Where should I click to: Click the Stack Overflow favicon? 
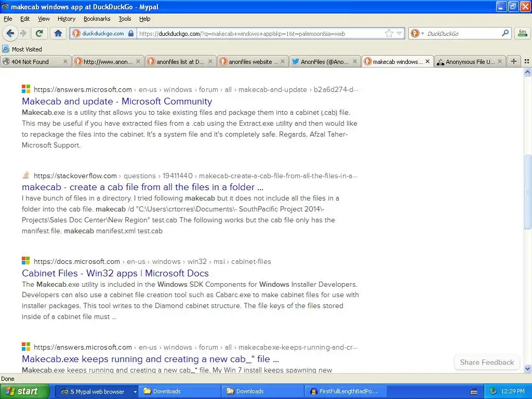tap(26, 175)
